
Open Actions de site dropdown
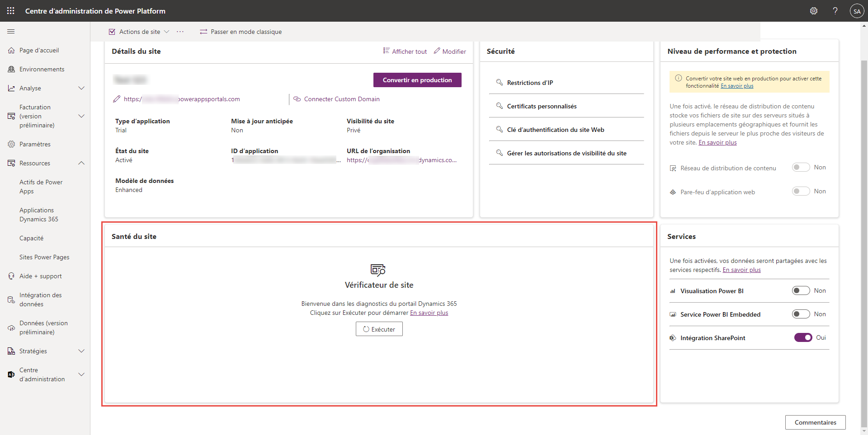coord(139,32)
